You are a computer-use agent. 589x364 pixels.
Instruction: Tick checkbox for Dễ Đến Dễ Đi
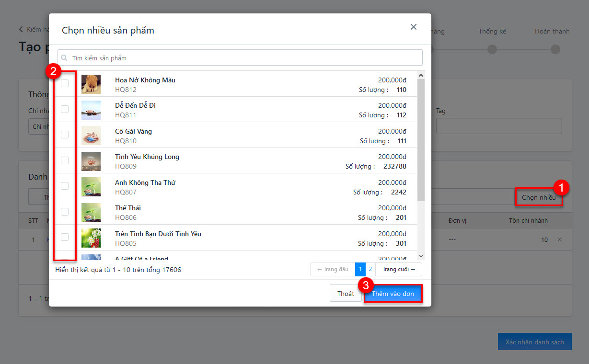click(x=65, y=109)
